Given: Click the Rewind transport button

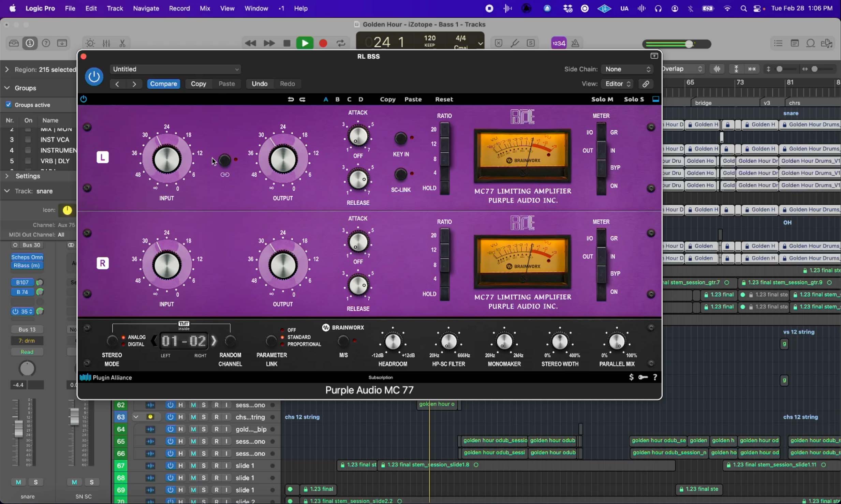Looking at the screenshot, I should coord(250,43).
